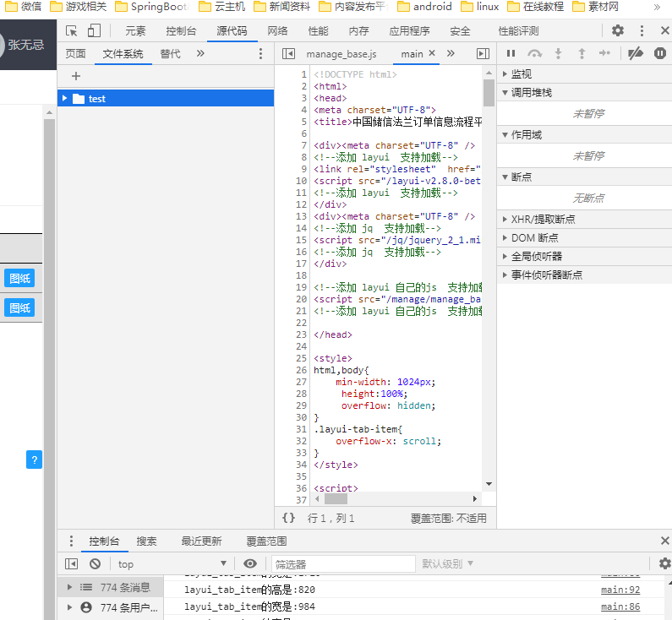Open DevTools settings gear

(x=618, y=30)
